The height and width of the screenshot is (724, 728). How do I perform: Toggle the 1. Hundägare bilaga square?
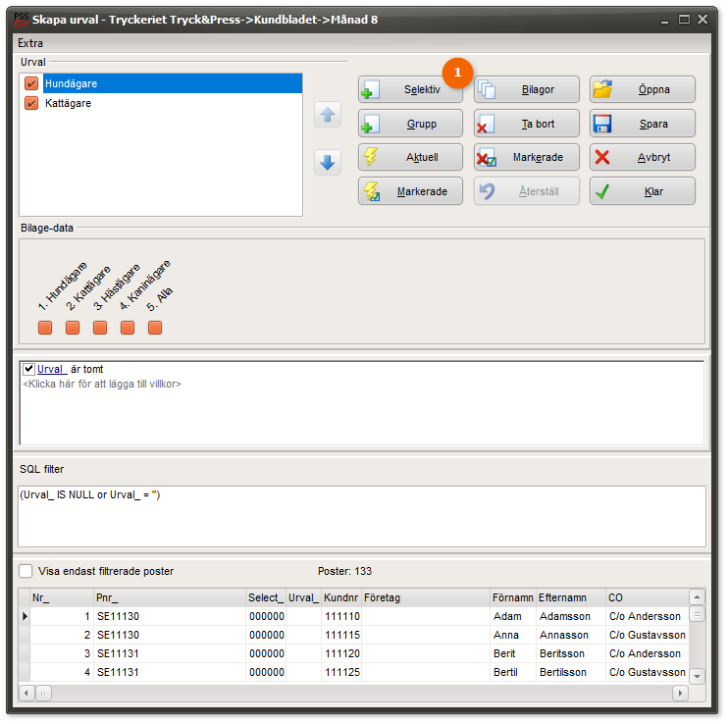45,328
